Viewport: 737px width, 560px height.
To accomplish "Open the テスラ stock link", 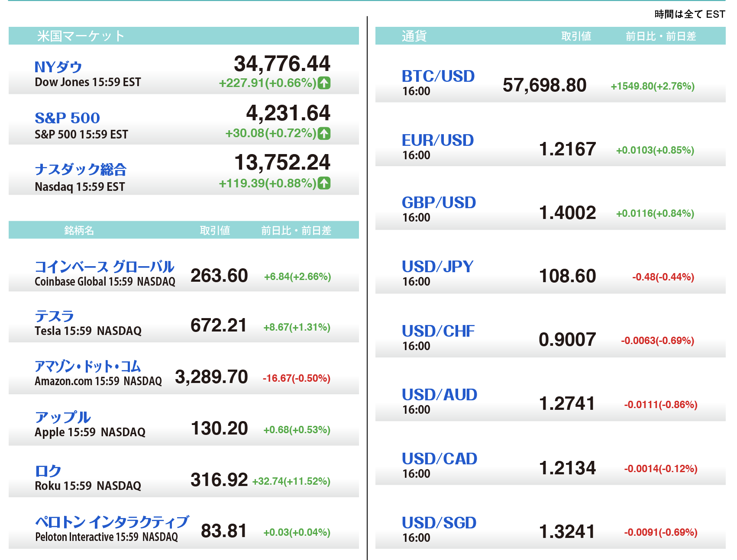I will [x=54, y=316].
